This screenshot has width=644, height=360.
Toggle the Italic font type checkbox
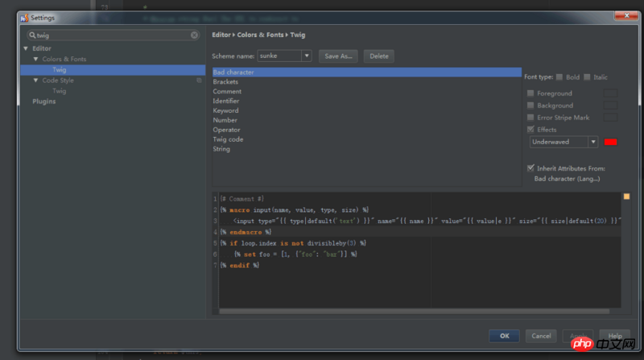pyautogui.click(x=587, y=77)
